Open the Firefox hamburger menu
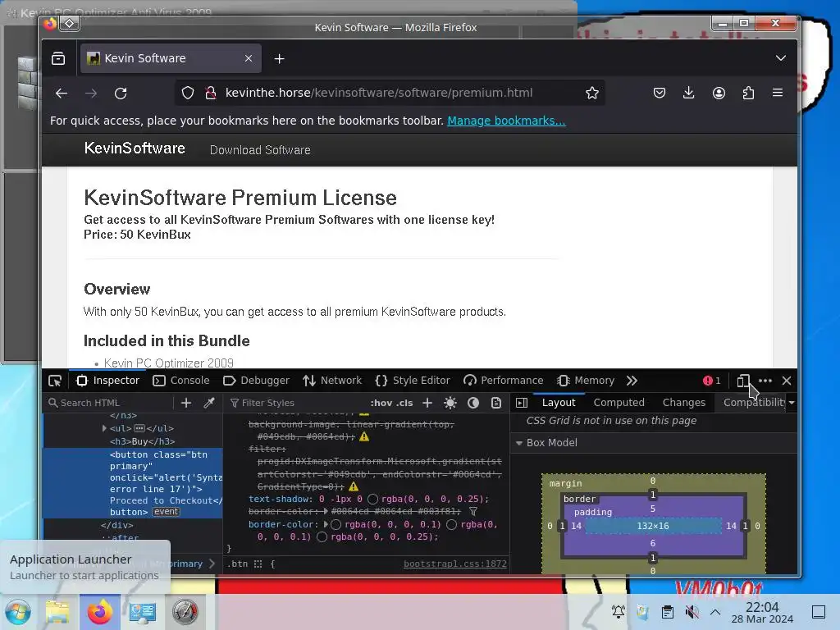 pyautogui.click(x=778, y=94)
